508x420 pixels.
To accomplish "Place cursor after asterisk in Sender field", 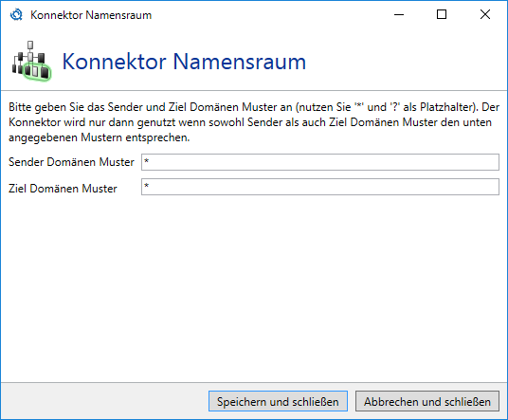I will pos(150,162).
